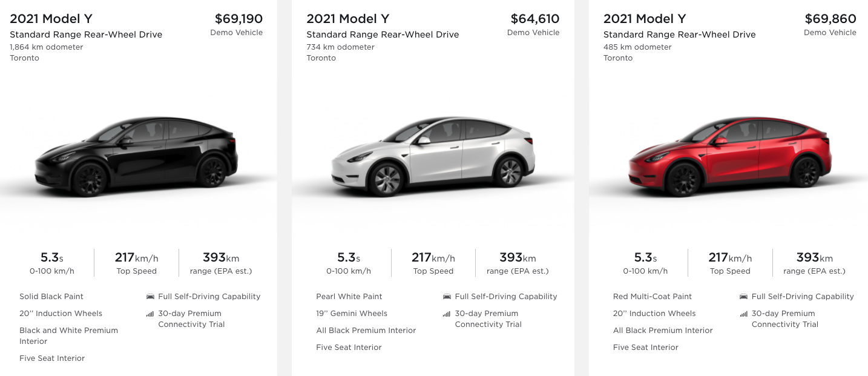The height and width of the screenshot is (376, 868).
Task: Click the Pearl White Paint feature
Action: [349, 297]
